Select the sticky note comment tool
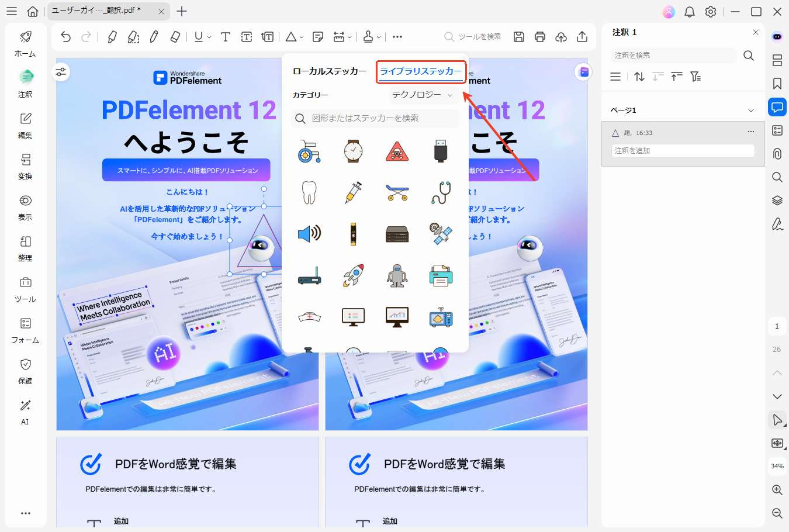 318,36
